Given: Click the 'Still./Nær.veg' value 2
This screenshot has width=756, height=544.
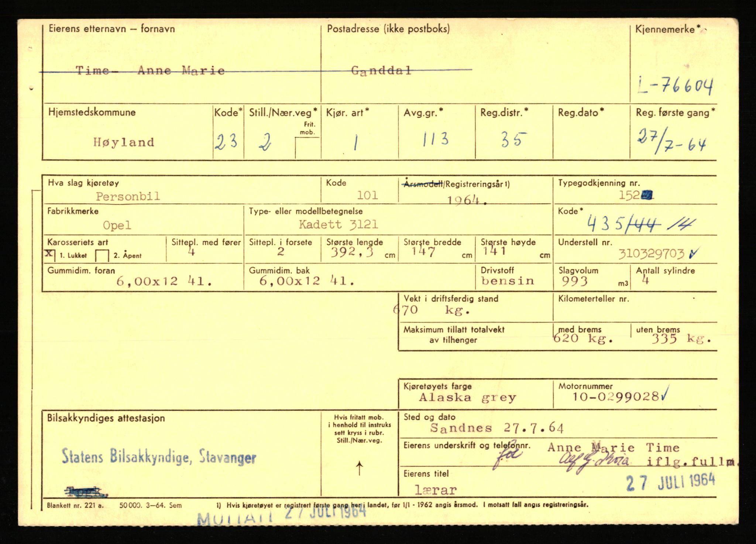Looking at the screenshot, I should (x=265, y=141).
